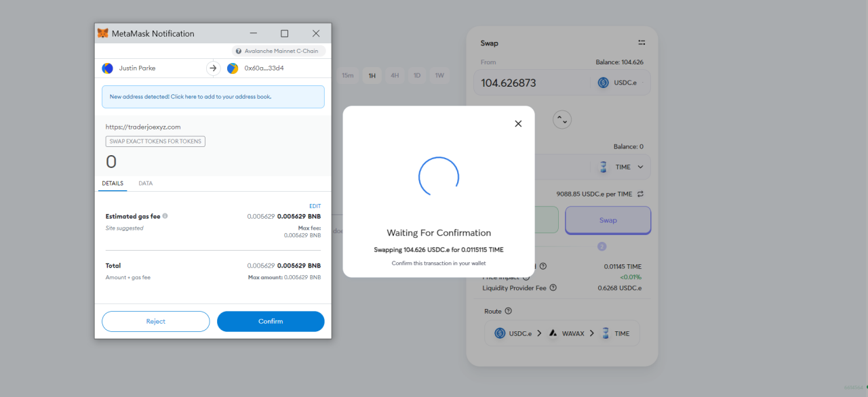Screen dimensions: 868x397
Task: Select the 1W chart timeframe
Action: 439,75
